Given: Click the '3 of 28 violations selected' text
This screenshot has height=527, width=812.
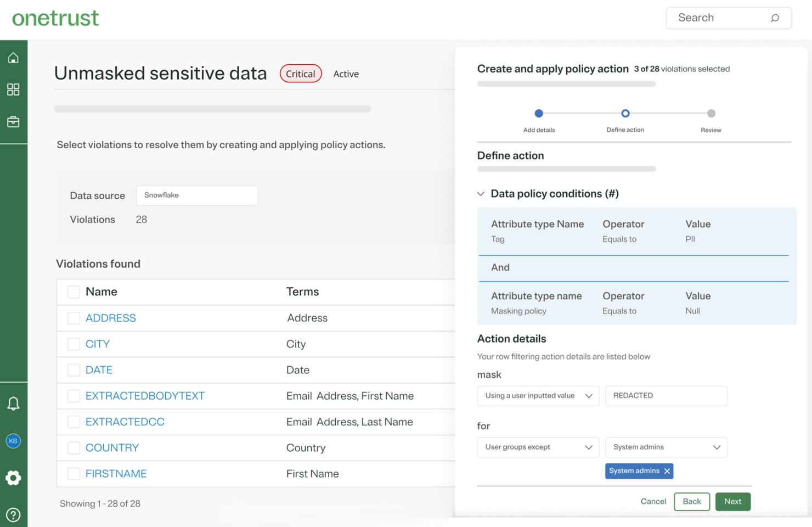Looking at the screenshot, I should click(x=682, y=69).
